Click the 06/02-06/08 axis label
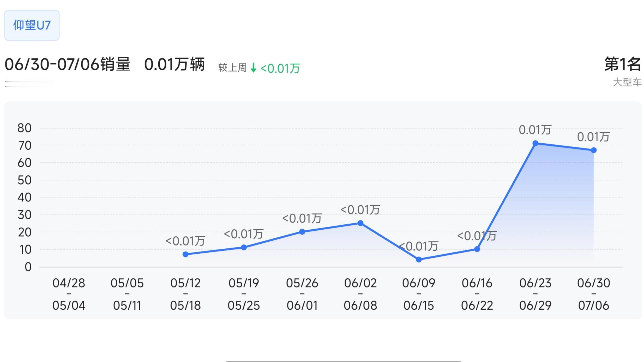The width and height of the screenshot is (644, 362). pyautogui.click(x=360, y=294)
